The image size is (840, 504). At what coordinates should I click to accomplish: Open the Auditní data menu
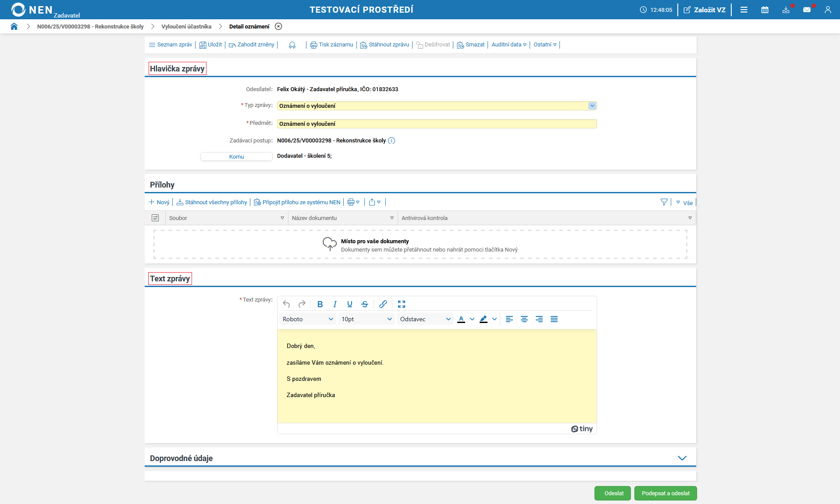click(509, 45)
